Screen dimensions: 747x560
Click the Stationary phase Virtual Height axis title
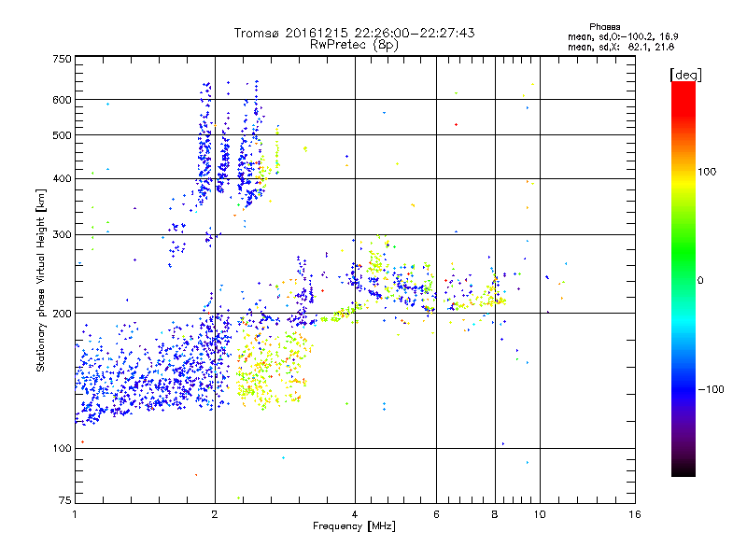tap(41, 281)
